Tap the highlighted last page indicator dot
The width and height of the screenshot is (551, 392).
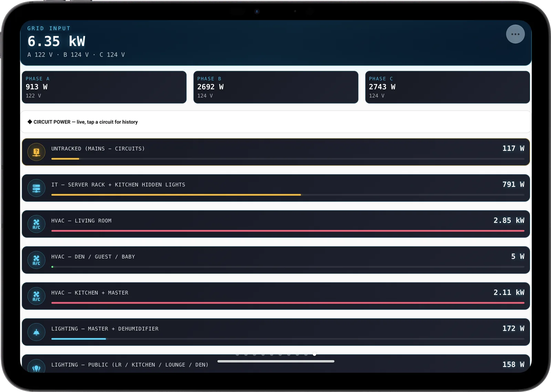click(x=314, y=354)
